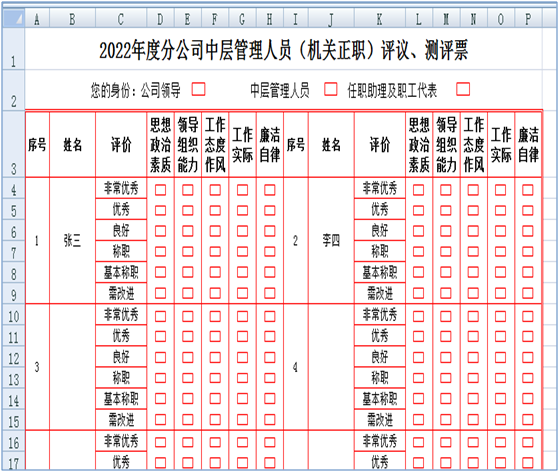Click the empty name cell for 序号 3
The image size is (560, 472).
pyautogui.click(x=72, y=367)
